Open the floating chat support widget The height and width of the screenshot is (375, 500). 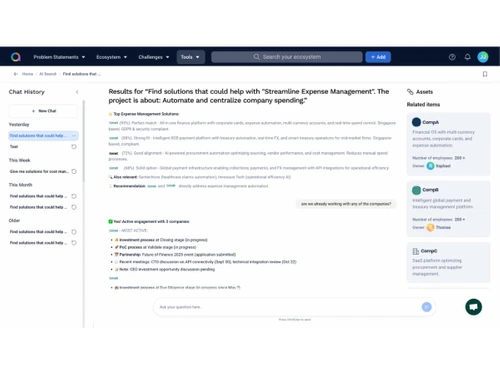point(473,307)
